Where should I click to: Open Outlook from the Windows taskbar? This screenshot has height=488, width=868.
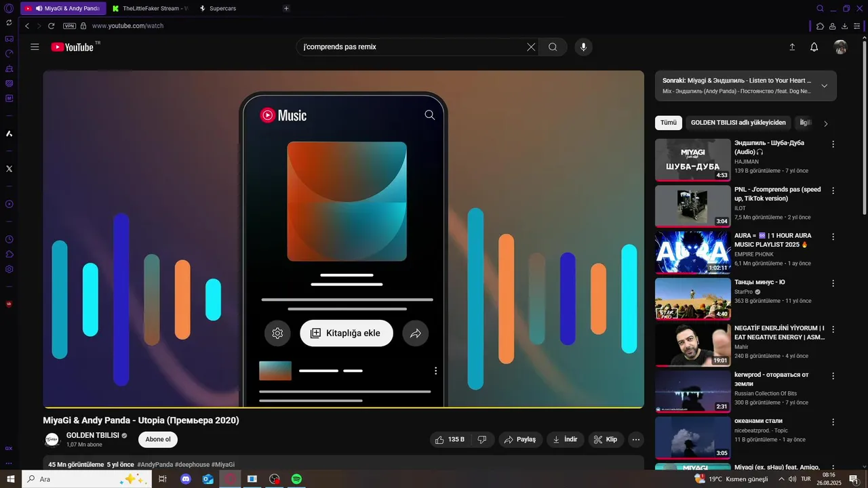(208, 479)
